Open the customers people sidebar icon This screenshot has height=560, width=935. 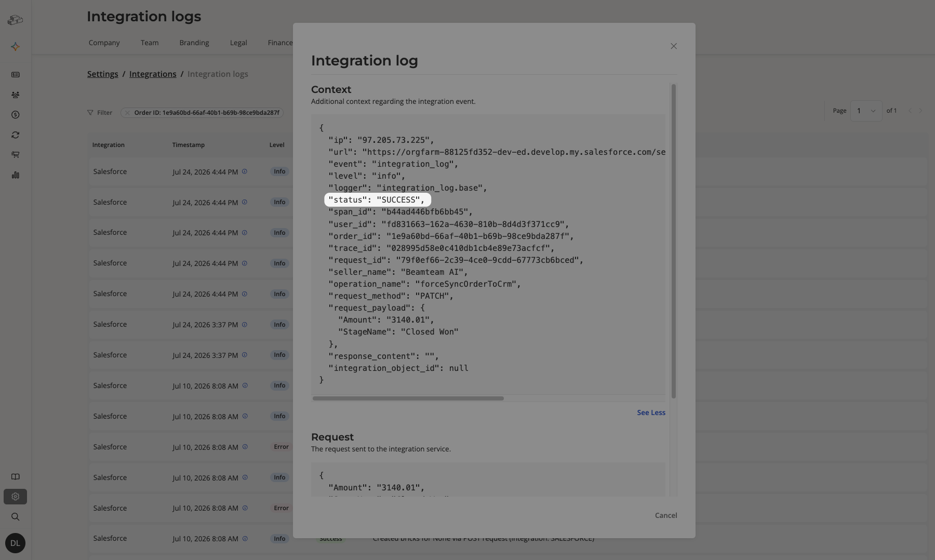point(15,95)
